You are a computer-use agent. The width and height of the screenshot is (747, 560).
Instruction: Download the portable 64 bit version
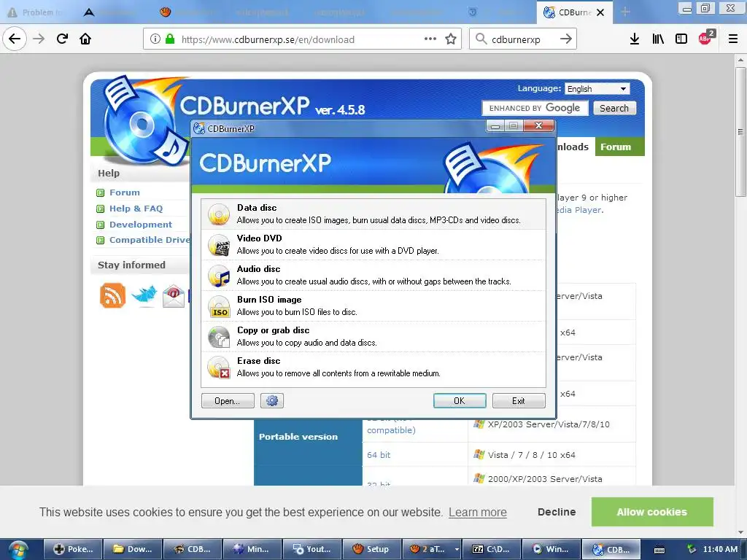click(379, 455)
